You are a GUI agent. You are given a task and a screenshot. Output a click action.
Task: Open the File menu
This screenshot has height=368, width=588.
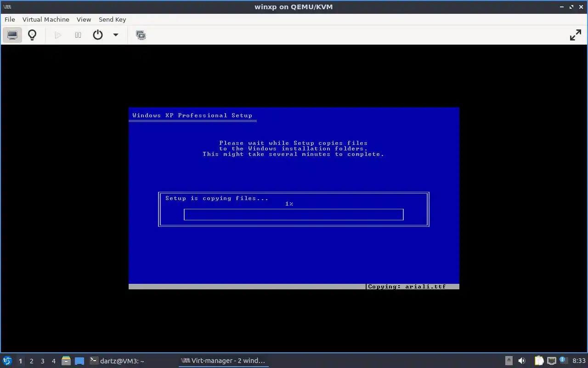pos(10,19)
